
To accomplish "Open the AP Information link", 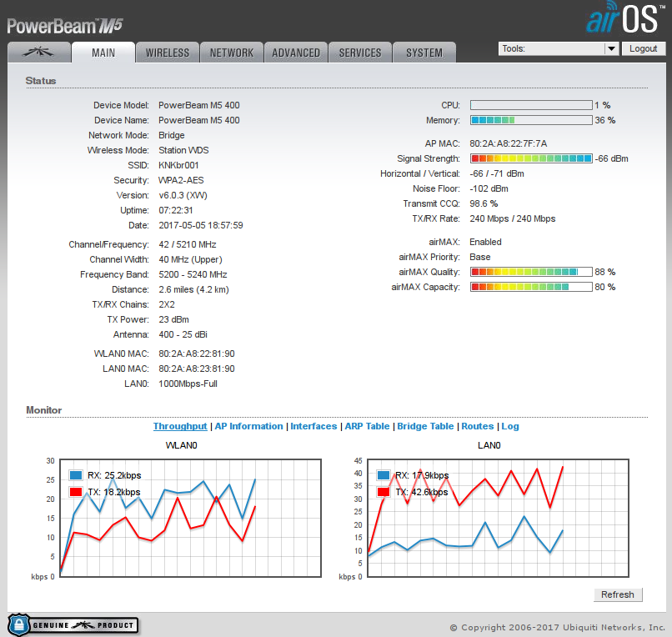I will click(248, 426).
